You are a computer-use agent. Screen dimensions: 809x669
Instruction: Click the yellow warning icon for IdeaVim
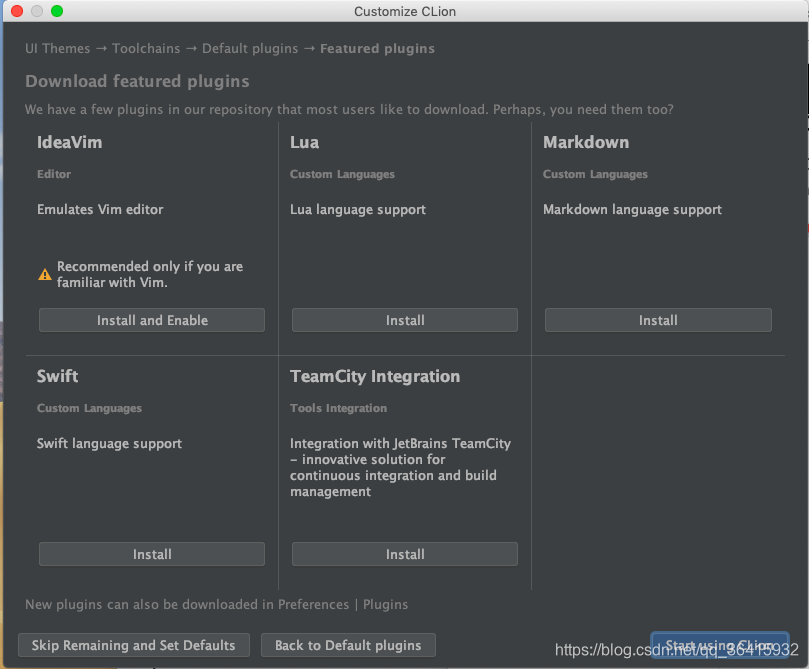point(45,274)
